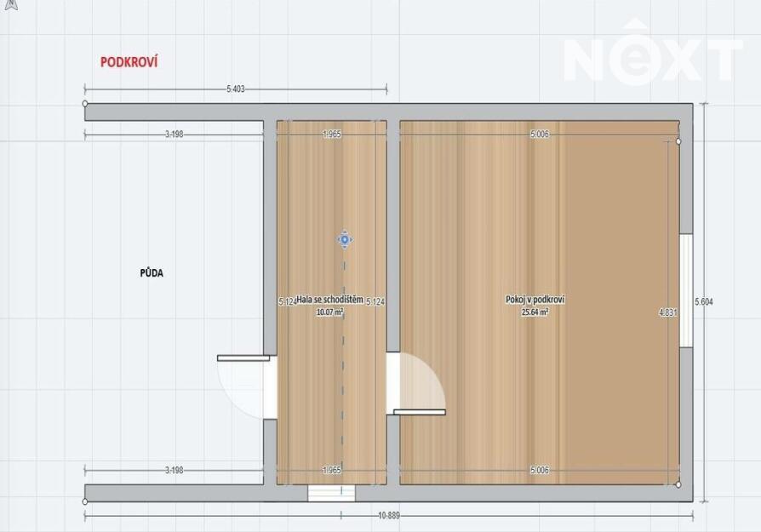Select the PŮDA room label
This screenshot has width=761, height=532.
(x=152, y=273)
